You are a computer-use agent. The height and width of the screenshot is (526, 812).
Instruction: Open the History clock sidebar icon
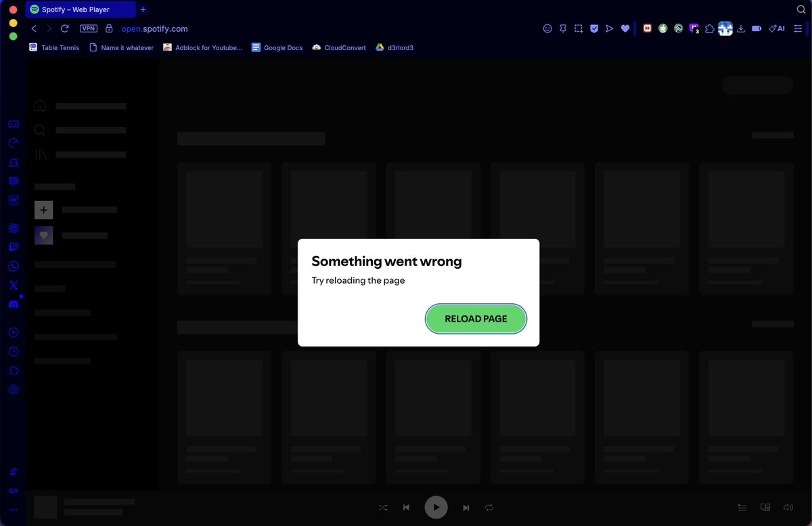pyautogui.click(x=13, y=352)
